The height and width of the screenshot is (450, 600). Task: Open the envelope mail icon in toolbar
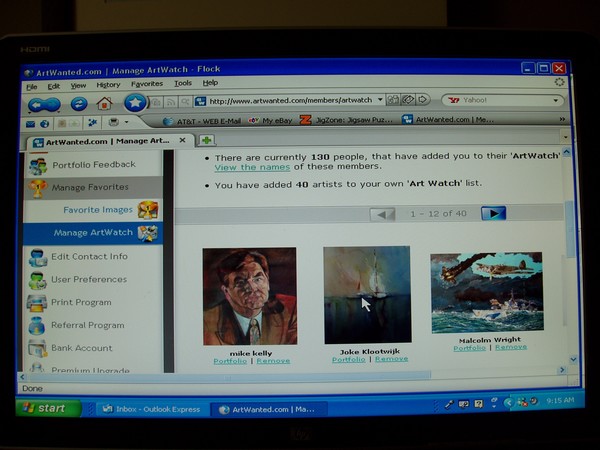[30, 124]
